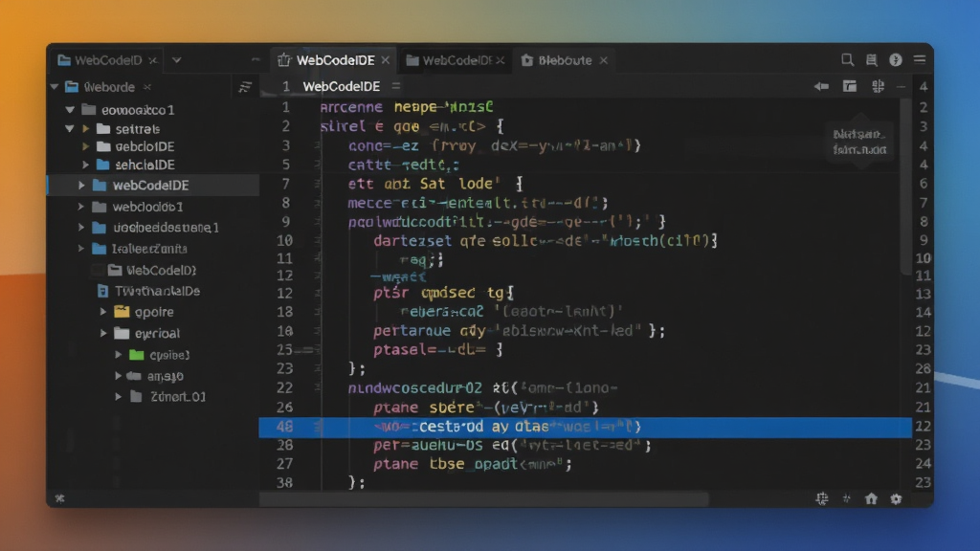Click the tooltip box at editor top right

(x=860, y=142)
